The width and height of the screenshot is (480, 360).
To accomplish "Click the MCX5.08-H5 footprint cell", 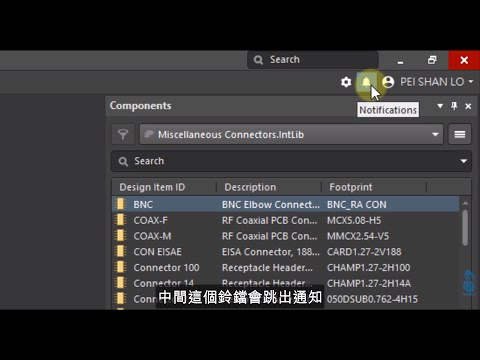I will (x=354, y=220).
